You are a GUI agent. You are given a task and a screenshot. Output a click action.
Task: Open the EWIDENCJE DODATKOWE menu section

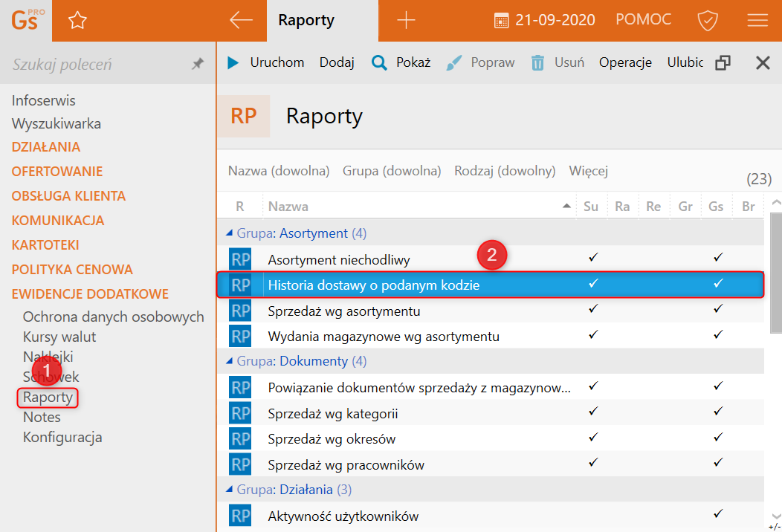pyautogui.click(x=90, y=293)
